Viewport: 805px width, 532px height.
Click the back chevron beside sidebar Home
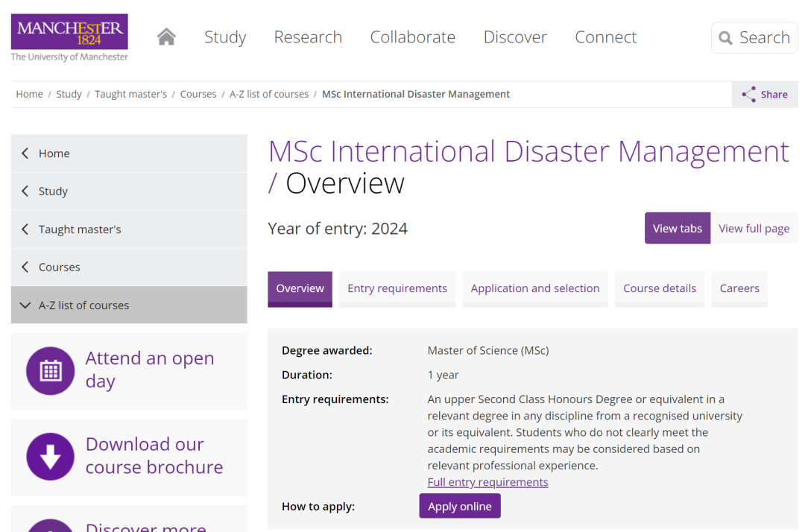coord(25,153)
